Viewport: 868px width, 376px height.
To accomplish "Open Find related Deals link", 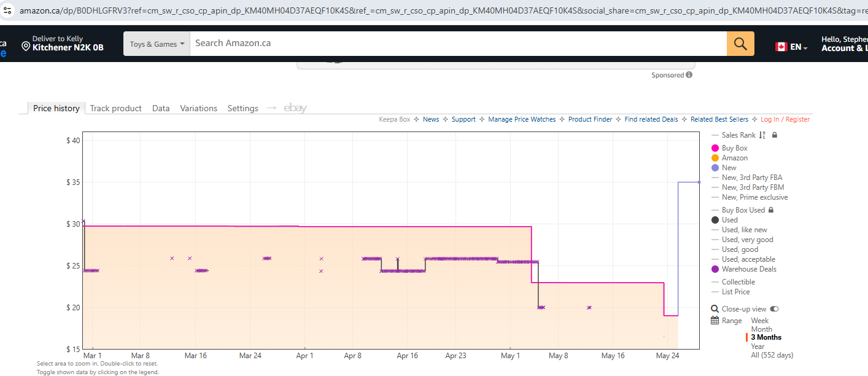I will (651, 119).
